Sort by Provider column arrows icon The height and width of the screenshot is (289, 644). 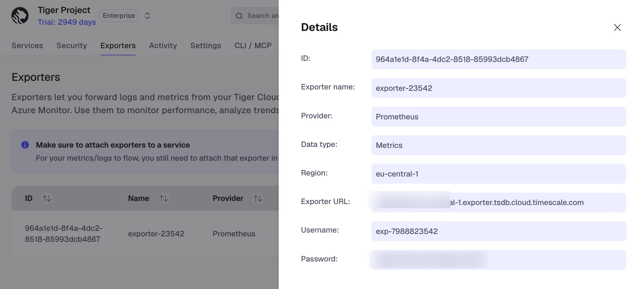258,199
